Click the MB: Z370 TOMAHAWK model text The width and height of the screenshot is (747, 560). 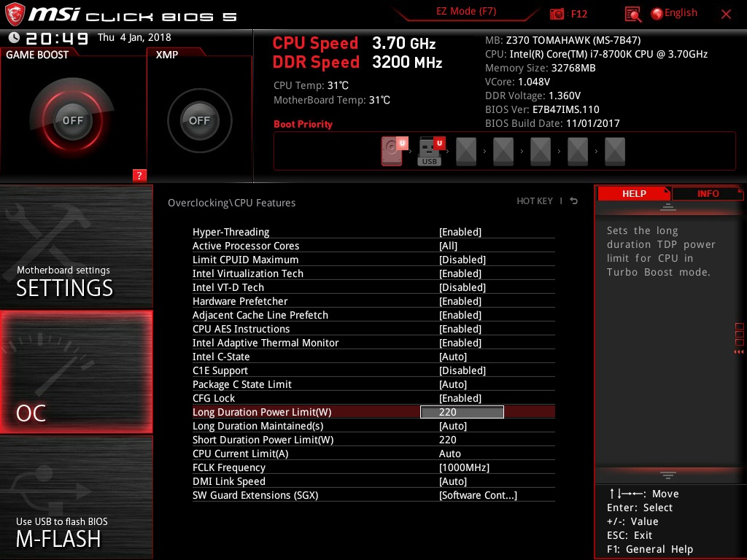tap(562, 40)
